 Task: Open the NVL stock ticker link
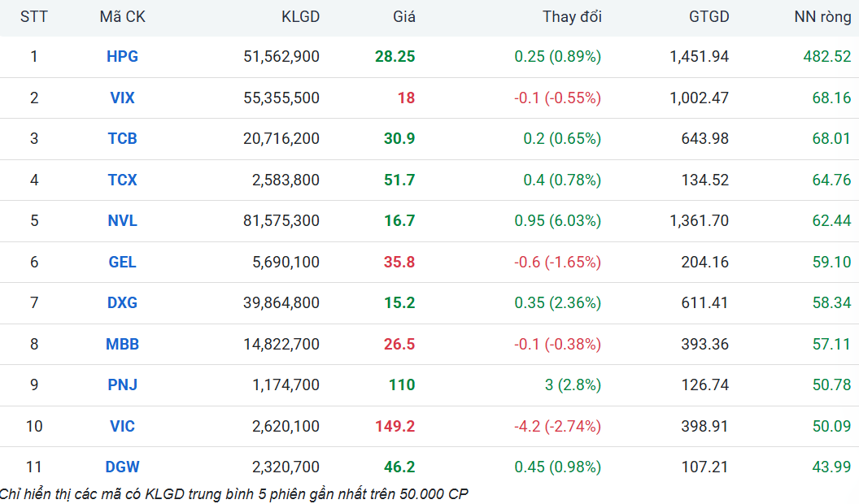[122, 220]
